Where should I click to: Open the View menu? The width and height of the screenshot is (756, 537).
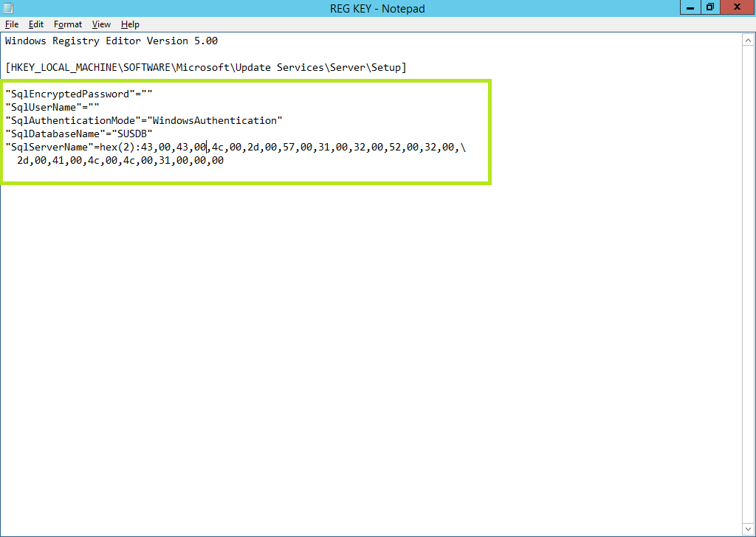101,24
